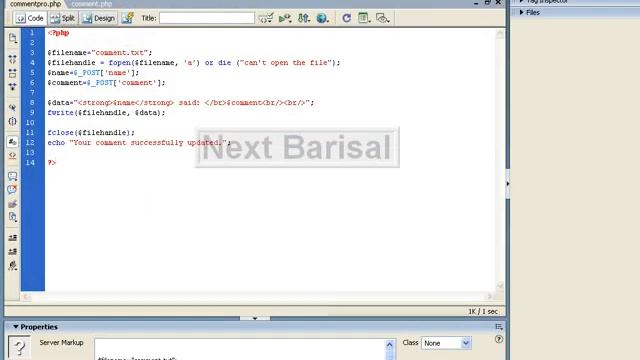Collapse the bottom Properties dock arrow
640x360 pixels.
click(255, 318)
